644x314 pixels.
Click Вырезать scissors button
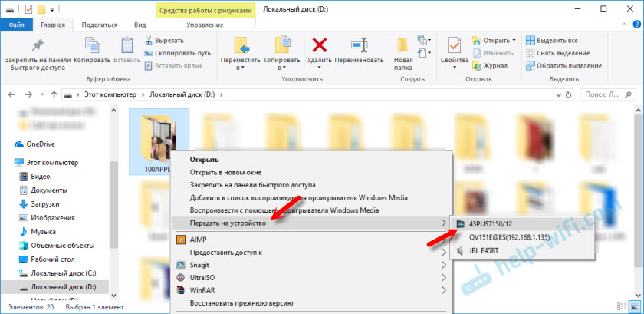click(164, 41)
